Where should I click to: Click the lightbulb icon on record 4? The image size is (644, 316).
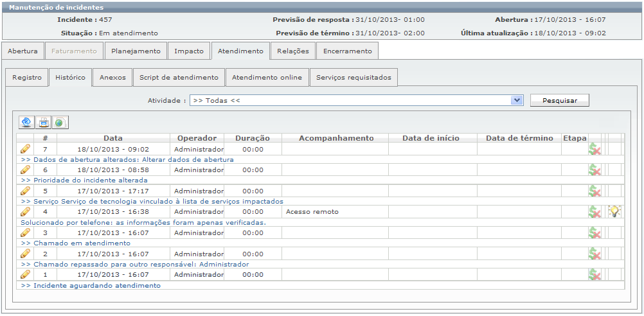[614, 211]
